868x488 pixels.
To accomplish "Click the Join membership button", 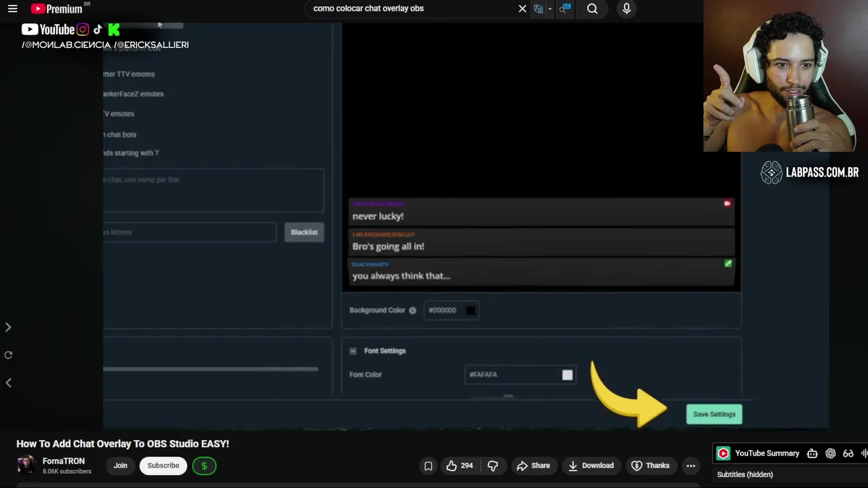I will point(120,466).
